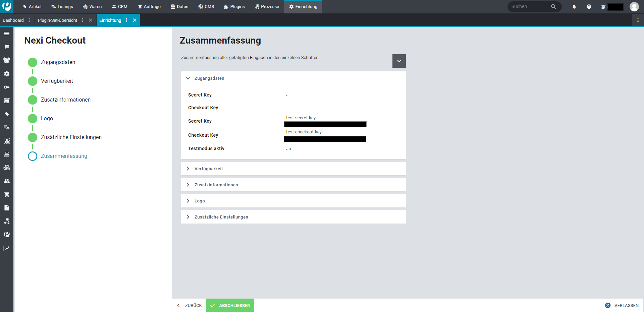Click the stacked boxes icon in sidebar

pyautogui.click(x=7, y=168)
